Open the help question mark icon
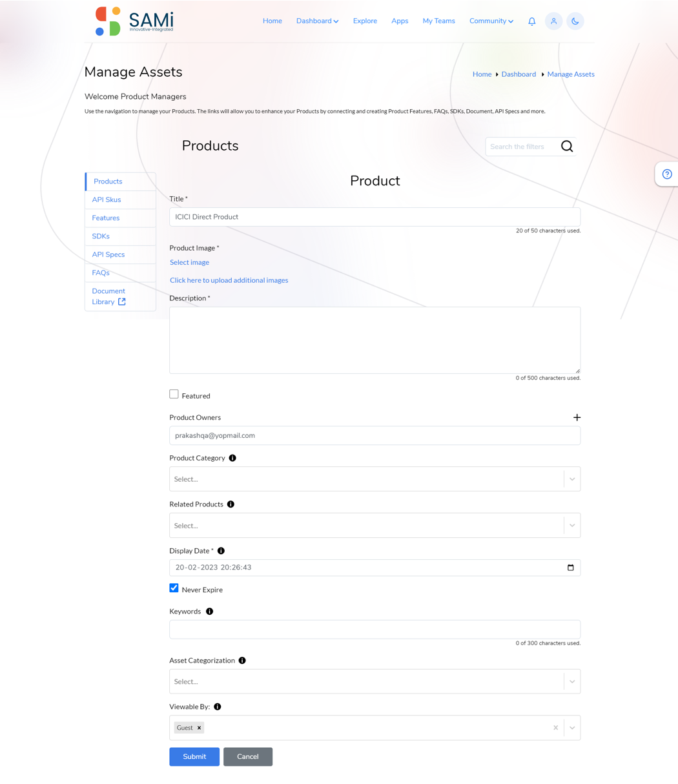The image size is (678, 784). pos(667,174)
